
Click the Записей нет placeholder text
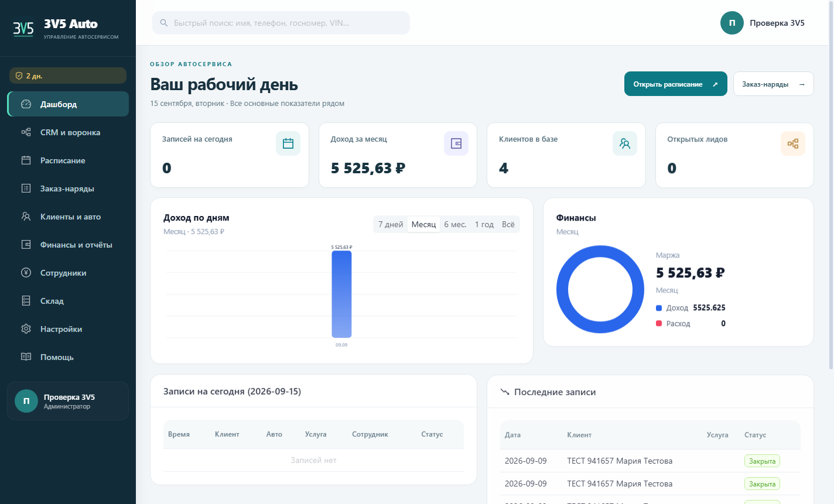(x=313, y=461)
